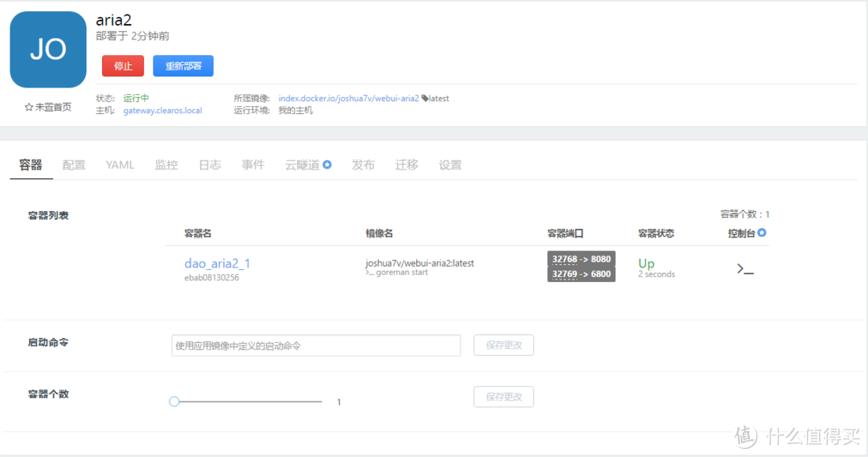868x457 pixels.
Task: Click the 容器个数 slider handle
Action: (174, 402)
